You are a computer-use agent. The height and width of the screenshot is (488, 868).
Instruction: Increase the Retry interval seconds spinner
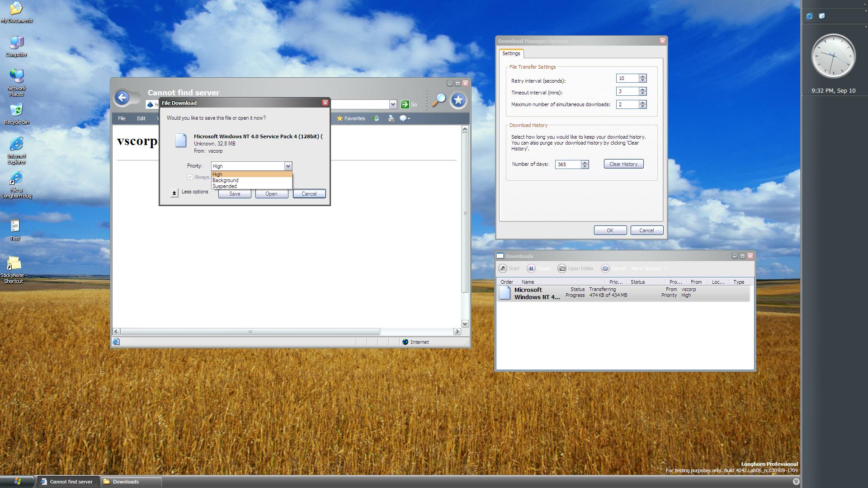pos(642,76)
